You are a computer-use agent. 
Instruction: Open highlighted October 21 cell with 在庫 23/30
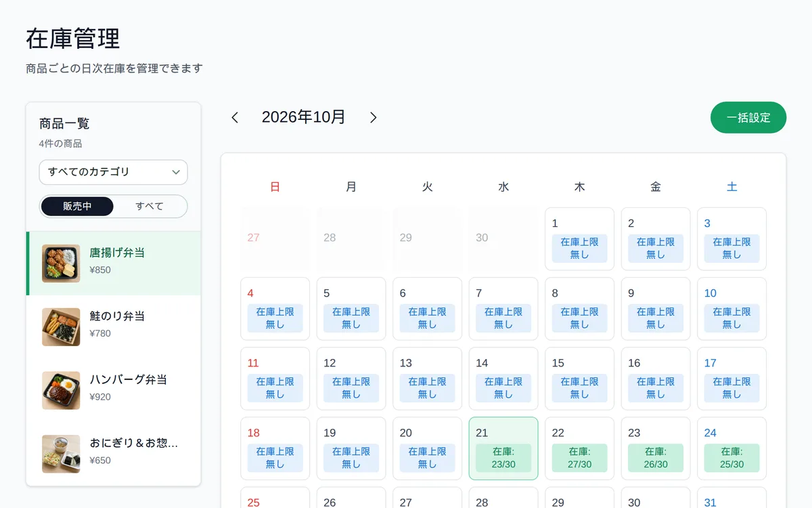[503, 448]
